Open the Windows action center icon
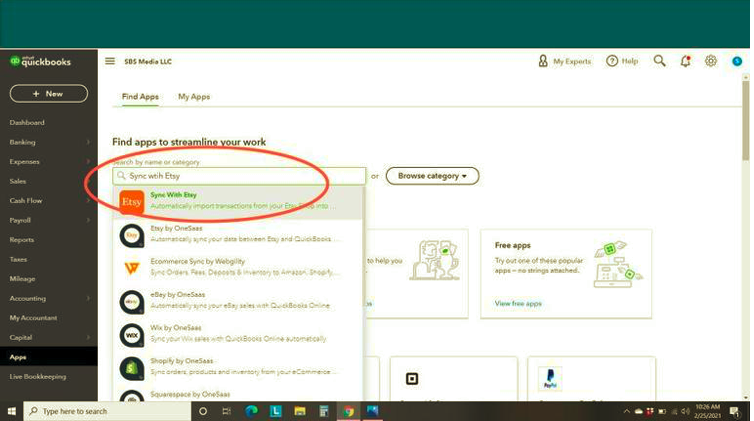This screenshot has height=421, width=754. (x=734, y=411)
